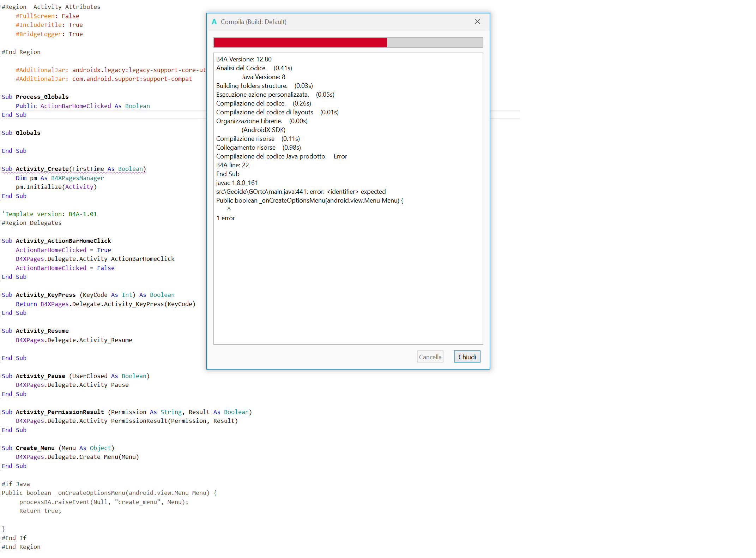756x558 pixels.
Task: Click the javac identifier expected error line
Action: (301, 192)
